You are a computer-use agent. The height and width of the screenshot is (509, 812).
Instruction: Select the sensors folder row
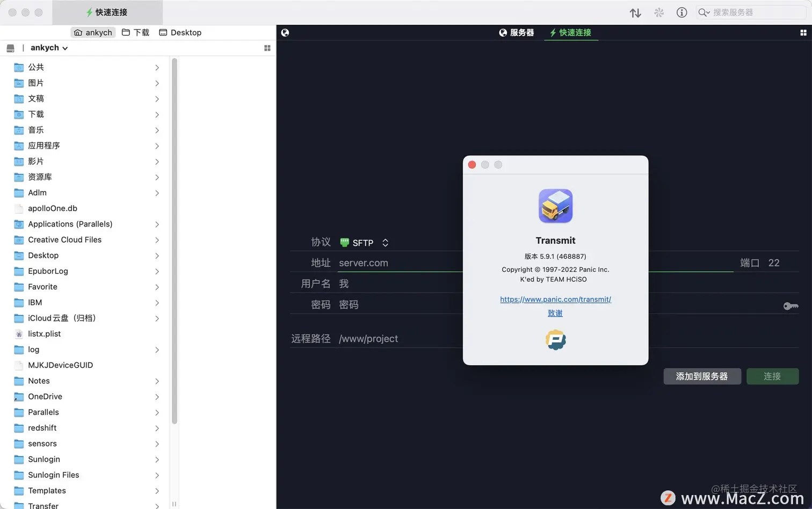[86, 443]
